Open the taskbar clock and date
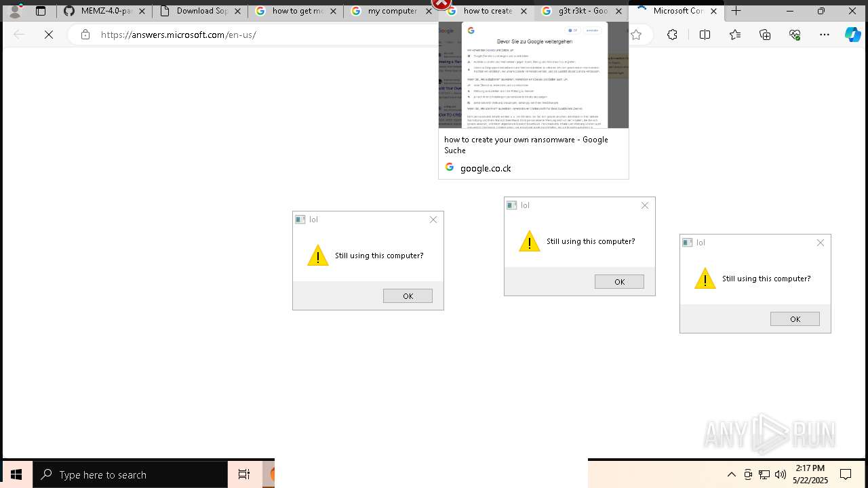 [810, 474]
